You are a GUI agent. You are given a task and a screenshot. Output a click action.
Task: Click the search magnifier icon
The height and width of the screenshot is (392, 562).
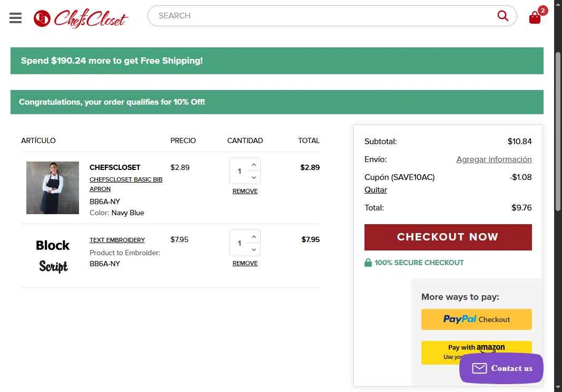click(x=503, y=16)
